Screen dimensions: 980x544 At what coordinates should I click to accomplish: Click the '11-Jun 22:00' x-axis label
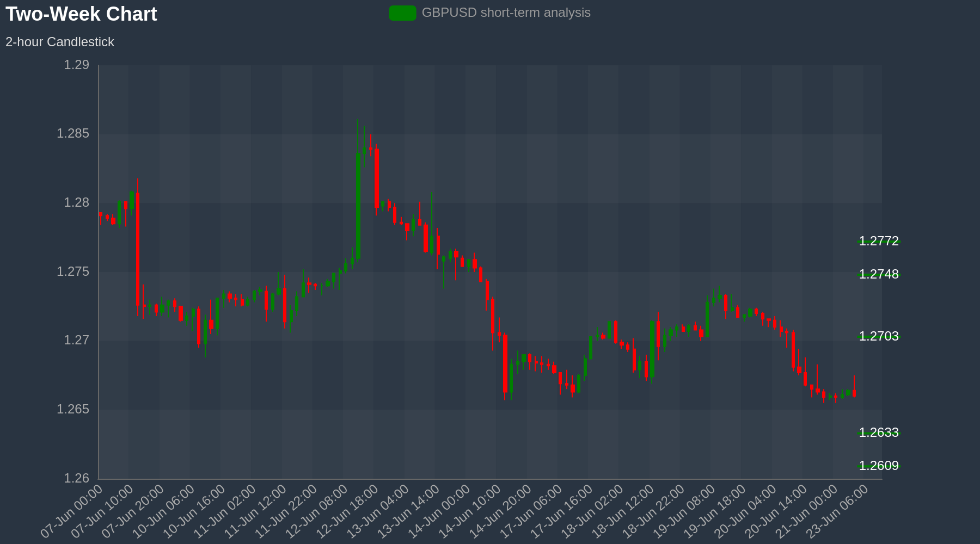point(286,511)
